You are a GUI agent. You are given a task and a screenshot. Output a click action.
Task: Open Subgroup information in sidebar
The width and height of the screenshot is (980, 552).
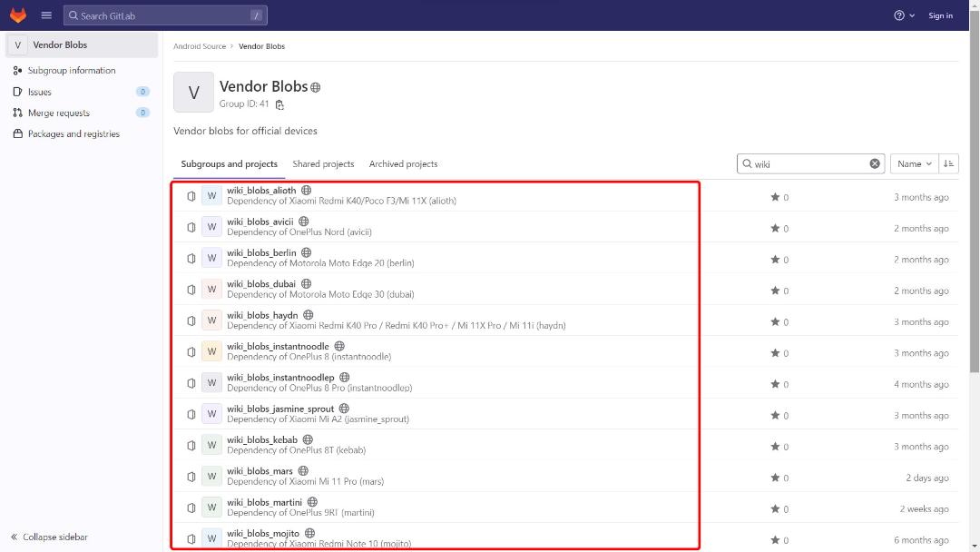coord(72,71)
